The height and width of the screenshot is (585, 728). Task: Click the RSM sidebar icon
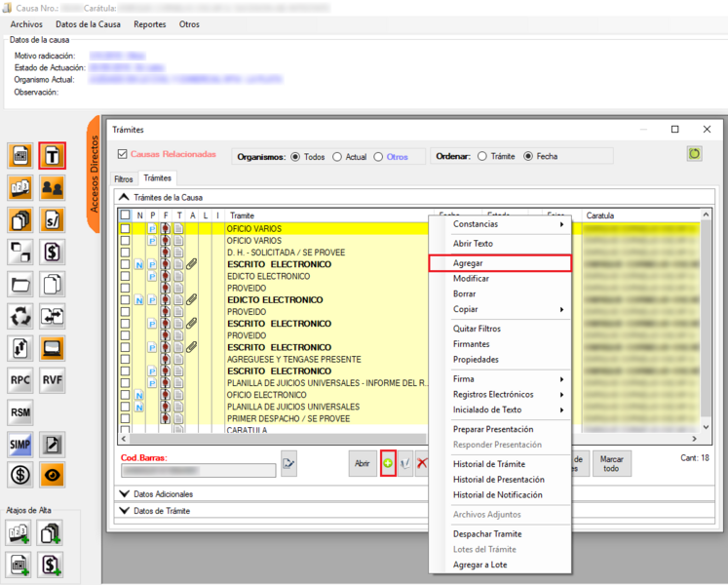point(20,412)
